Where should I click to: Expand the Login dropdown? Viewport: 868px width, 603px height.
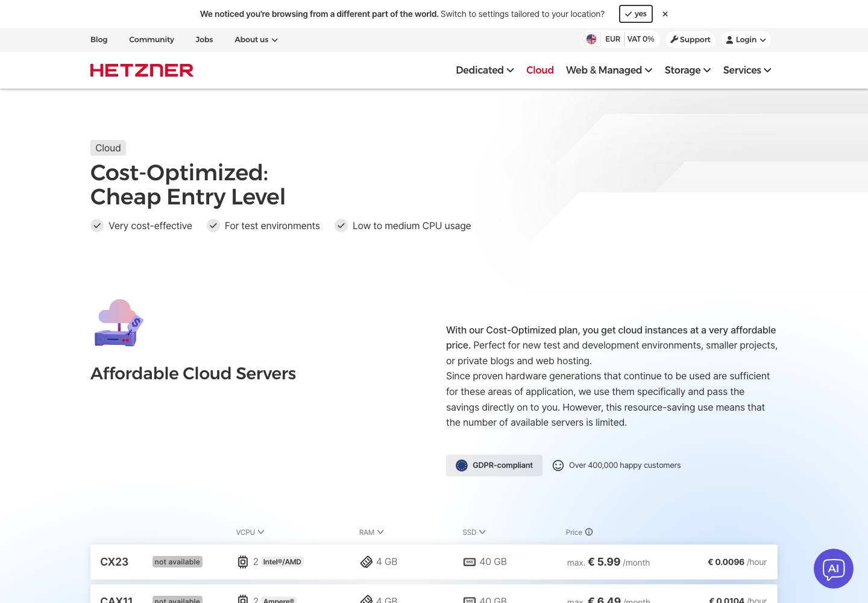(x=746, y=39)
